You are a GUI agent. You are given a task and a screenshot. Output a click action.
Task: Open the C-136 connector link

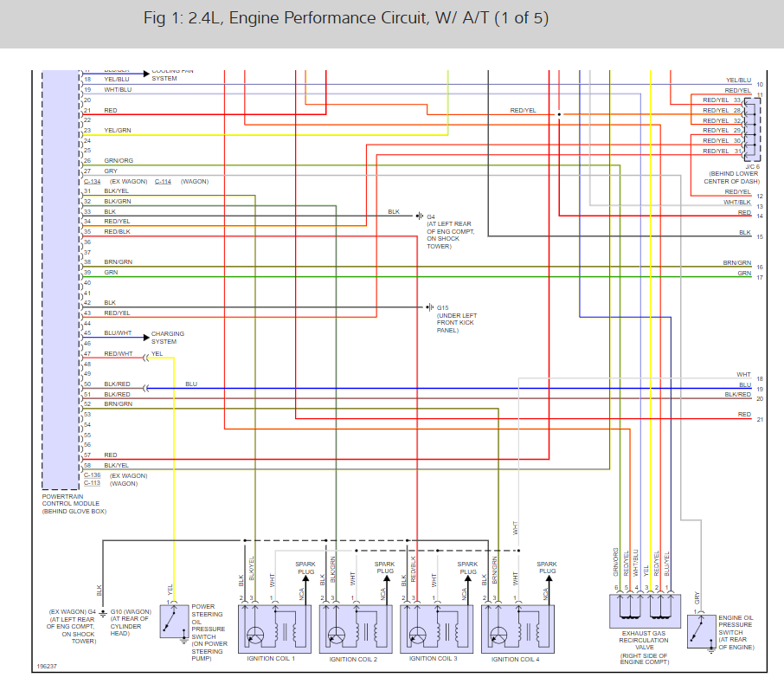click(92, 475)
